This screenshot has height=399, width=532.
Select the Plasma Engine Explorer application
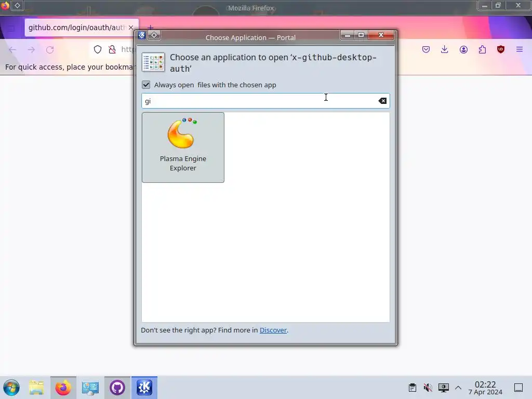[x=183, y=147]
